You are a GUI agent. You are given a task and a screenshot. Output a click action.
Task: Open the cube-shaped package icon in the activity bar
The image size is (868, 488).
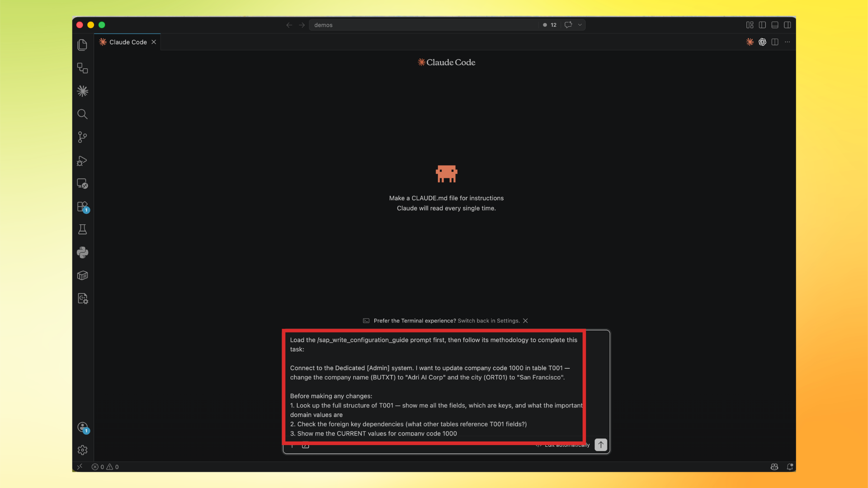click(x=82, y=276)
